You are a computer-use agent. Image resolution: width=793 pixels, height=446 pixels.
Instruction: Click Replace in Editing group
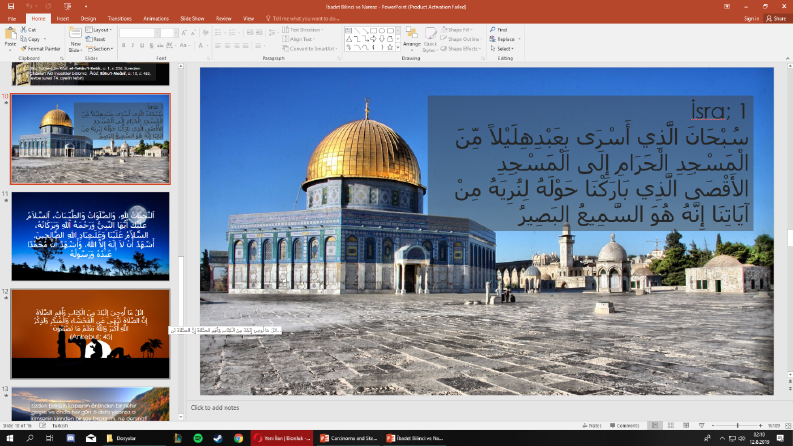pyautogui.click(x=505, y=39)
